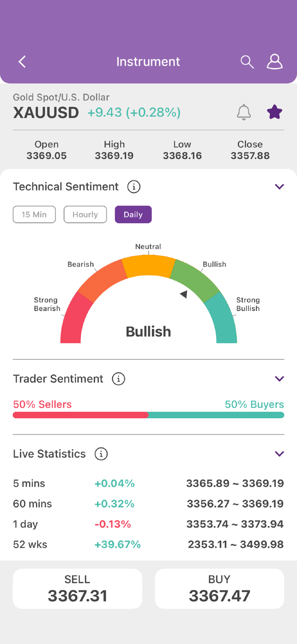Click the gauge needle pointer
The width and height of the screenshot is (297, 644).
[184, 294]
